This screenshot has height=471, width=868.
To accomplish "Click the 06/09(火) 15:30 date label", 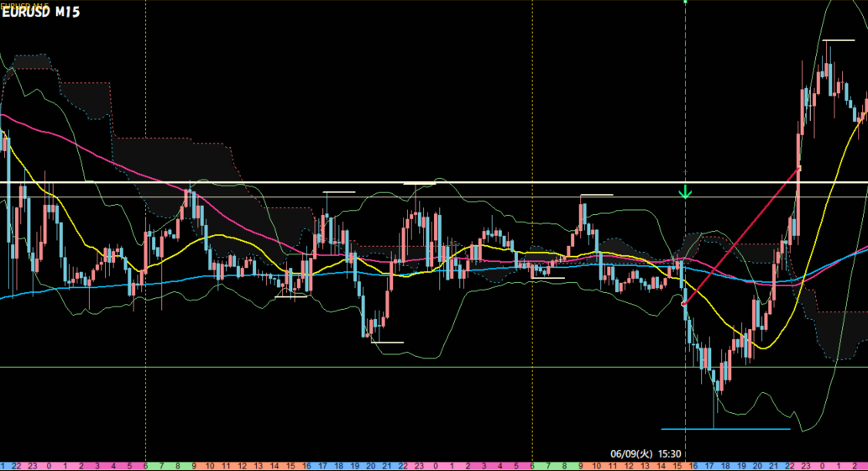I will pyautogui.click(x=646, y=454).
